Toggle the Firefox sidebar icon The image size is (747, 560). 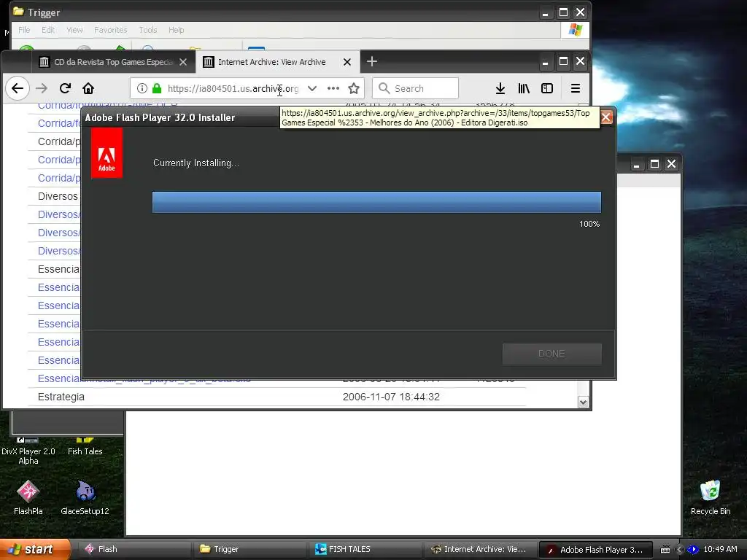pos(547,88)
